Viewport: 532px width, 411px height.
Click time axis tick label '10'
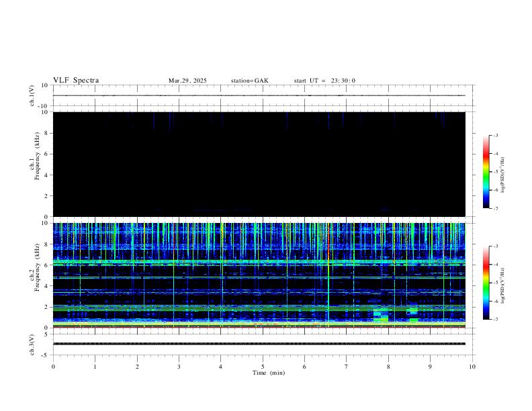pos(472,367)
